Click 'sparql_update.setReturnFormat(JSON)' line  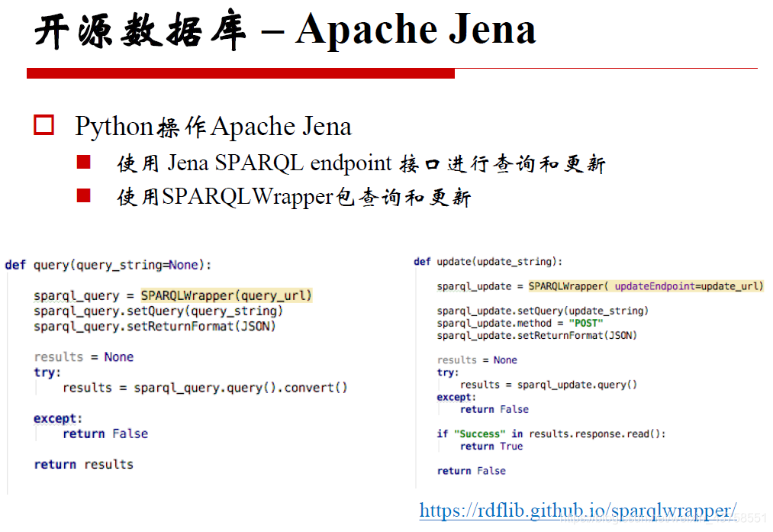(x=537, y=336)
